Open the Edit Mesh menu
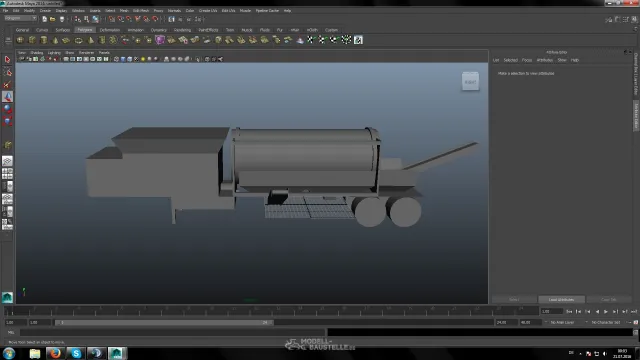Viewport: 640px width, 360px height. tap(141, 11)
